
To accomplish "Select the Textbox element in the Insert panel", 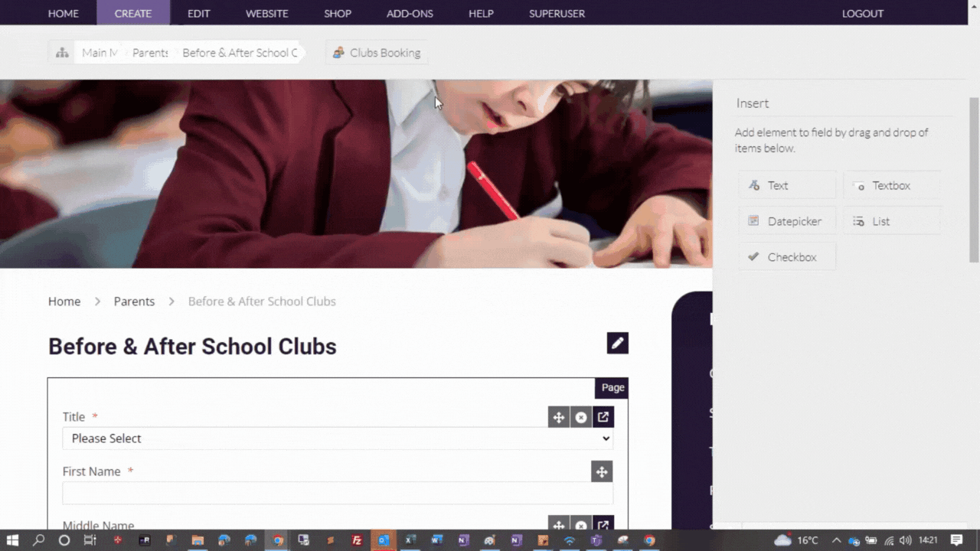I will tap(890, 185).
